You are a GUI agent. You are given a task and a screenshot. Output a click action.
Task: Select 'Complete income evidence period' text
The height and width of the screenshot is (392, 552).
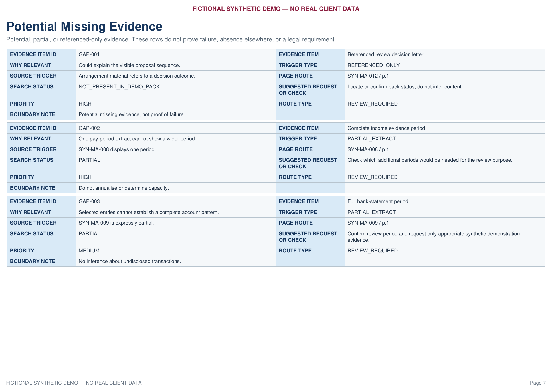(x=386, y=128)
